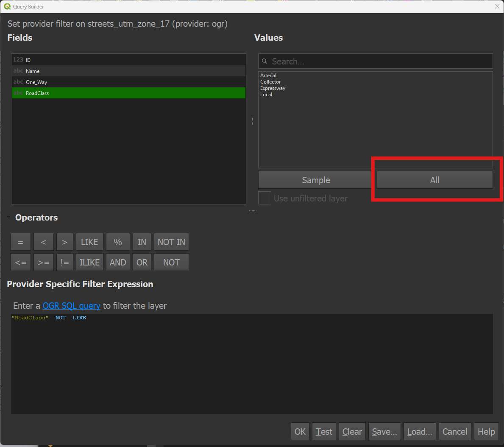The height and width of the screenshot is (447, 504).
Task: Load sample values with Sample button
Action: click(x=316, y=180)
